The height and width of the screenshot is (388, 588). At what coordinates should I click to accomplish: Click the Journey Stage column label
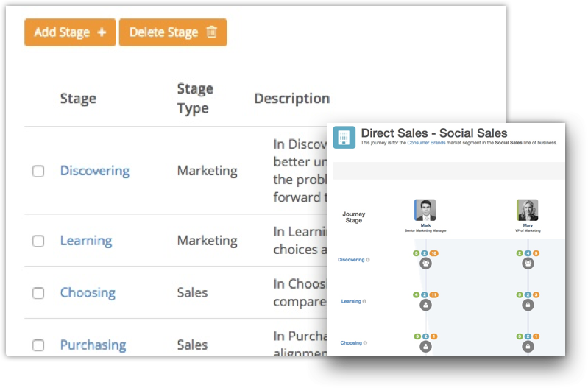[354, 217]
